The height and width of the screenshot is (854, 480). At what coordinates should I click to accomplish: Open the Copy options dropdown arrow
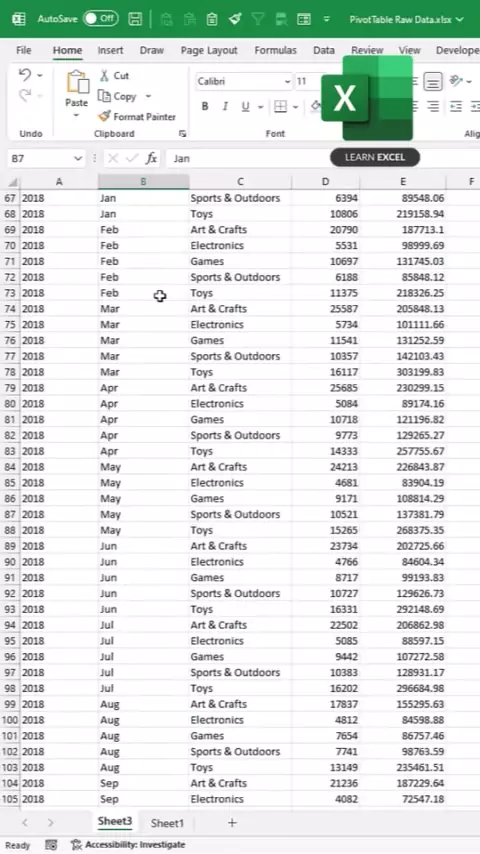[148, 96]
